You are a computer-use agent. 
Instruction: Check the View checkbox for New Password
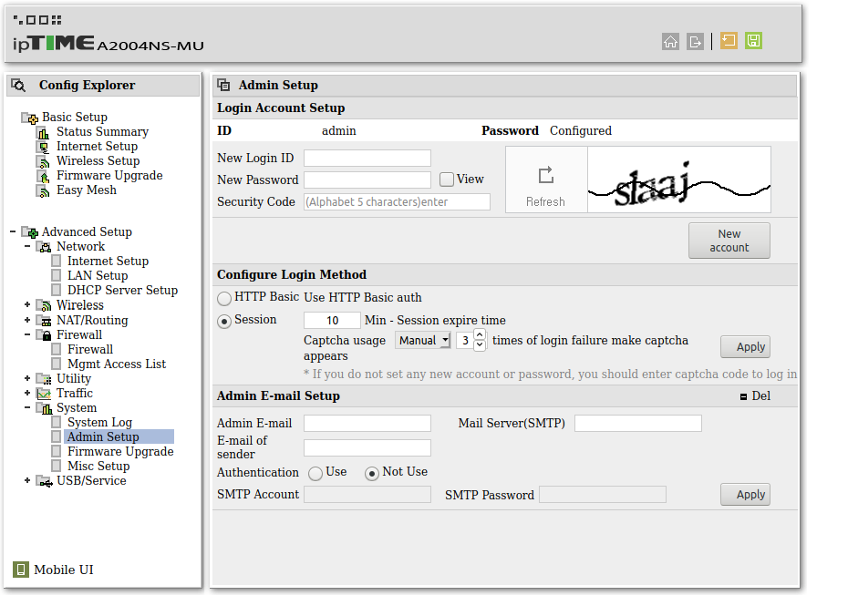coord(445,179)
